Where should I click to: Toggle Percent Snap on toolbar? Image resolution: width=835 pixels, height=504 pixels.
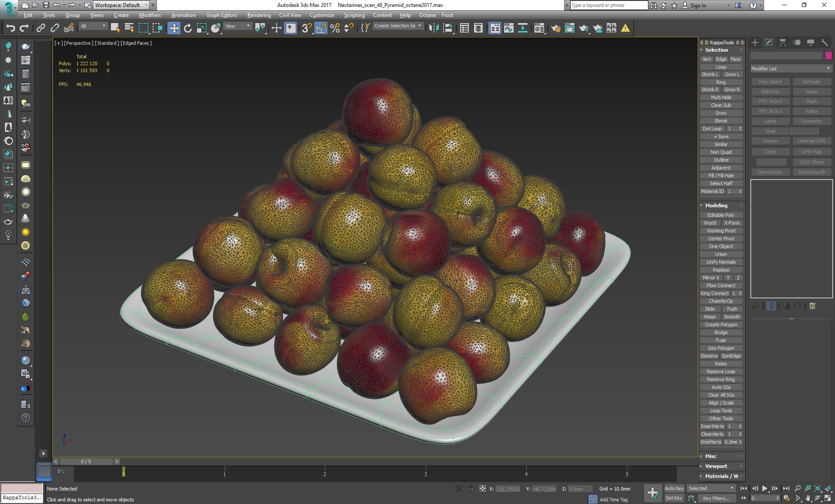coord(335,28)
